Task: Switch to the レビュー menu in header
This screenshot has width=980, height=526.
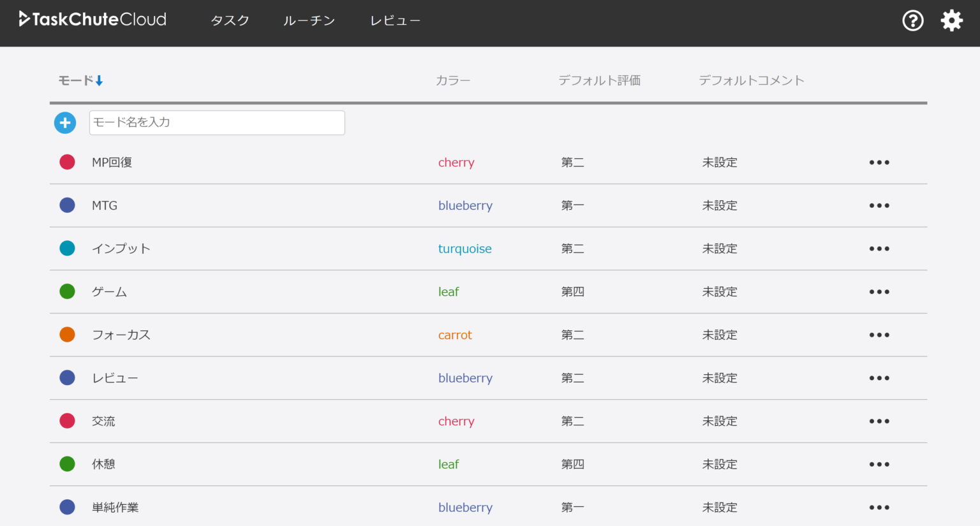Action: 395,20
